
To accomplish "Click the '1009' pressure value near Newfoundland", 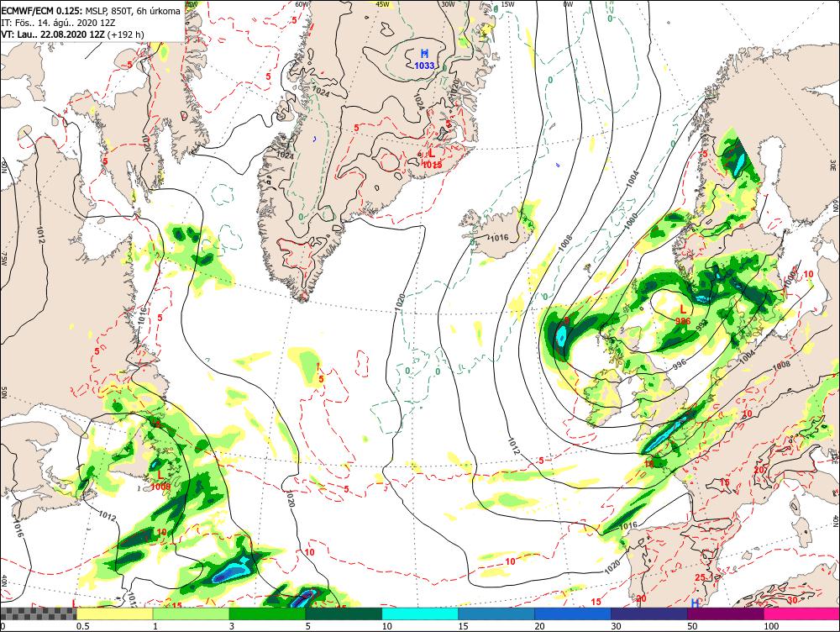I will [160, 487].
